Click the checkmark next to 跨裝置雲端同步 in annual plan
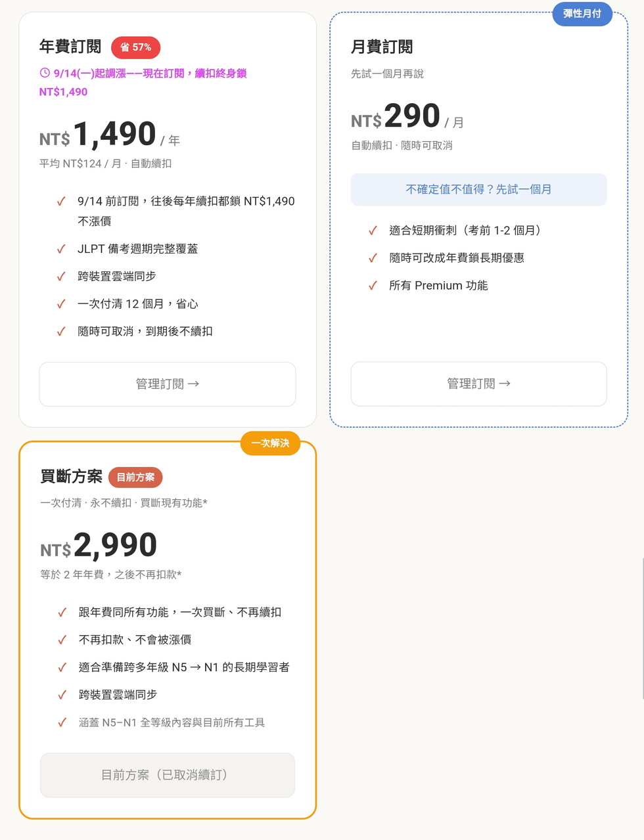Screen dimensions: 644x840 tap(61, 276)
